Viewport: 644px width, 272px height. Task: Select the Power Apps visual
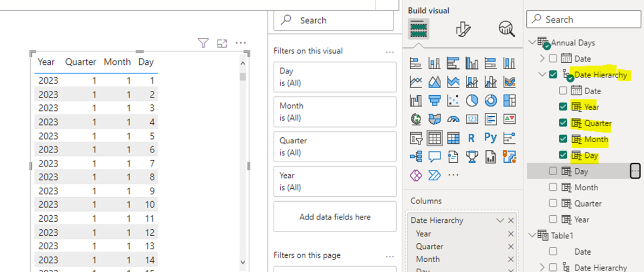point(416,175)
